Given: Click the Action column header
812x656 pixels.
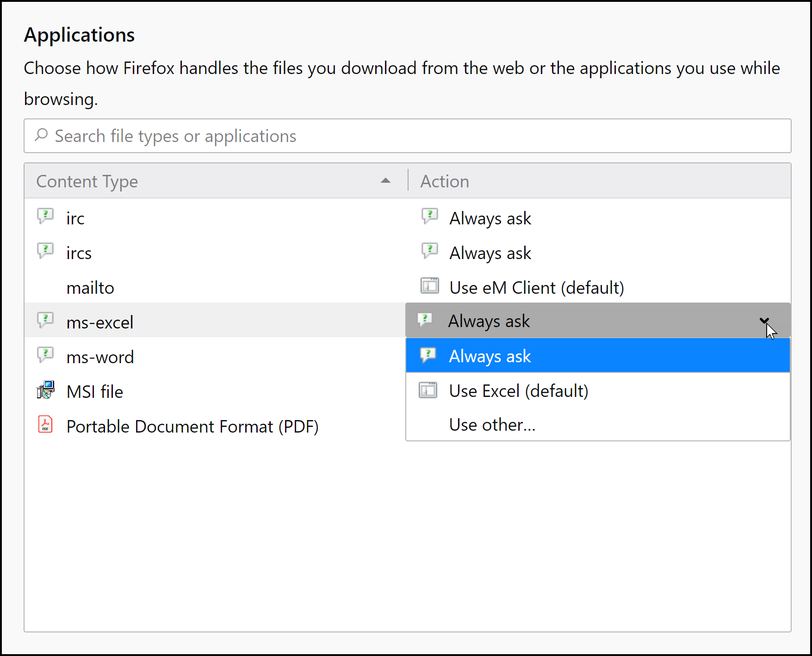Looking at the screenshot, I should coord(445,181).
